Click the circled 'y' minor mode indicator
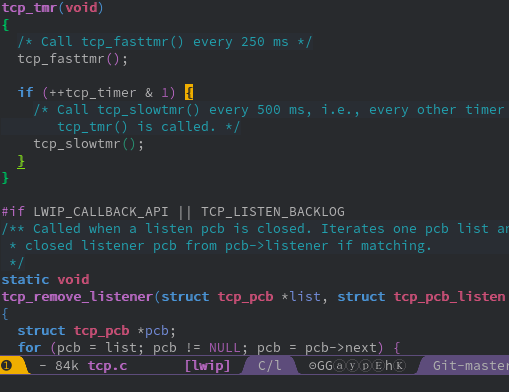 click(x=352, y=366)
